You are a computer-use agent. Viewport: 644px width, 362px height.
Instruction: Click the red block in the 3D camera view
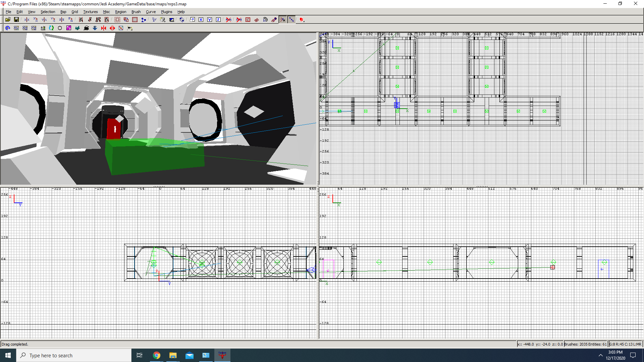pyautogui.click(x=114, y=129)
